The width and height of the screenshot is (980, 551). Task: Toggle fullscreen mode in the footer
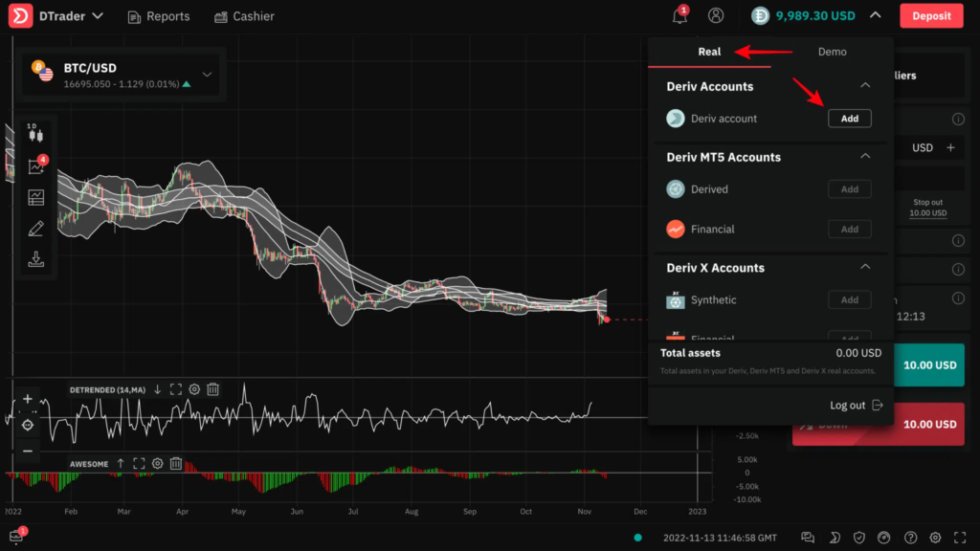point(958,538)
